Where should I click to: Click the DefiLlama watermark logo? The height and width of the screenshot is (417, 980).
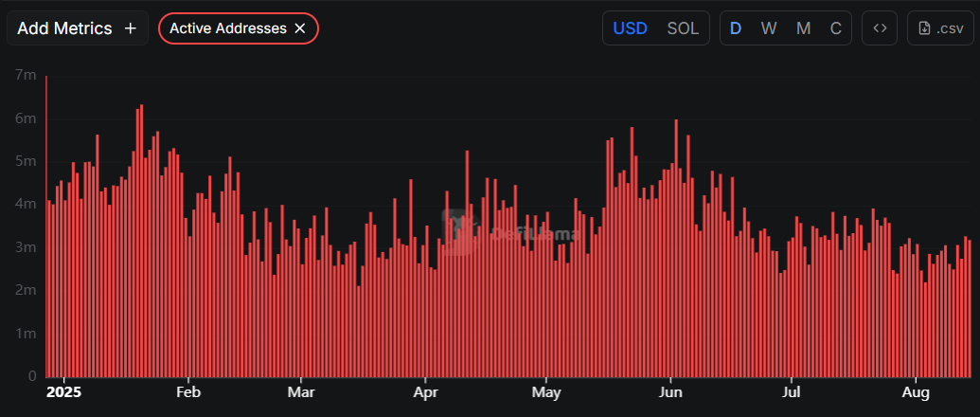point(460,226)
